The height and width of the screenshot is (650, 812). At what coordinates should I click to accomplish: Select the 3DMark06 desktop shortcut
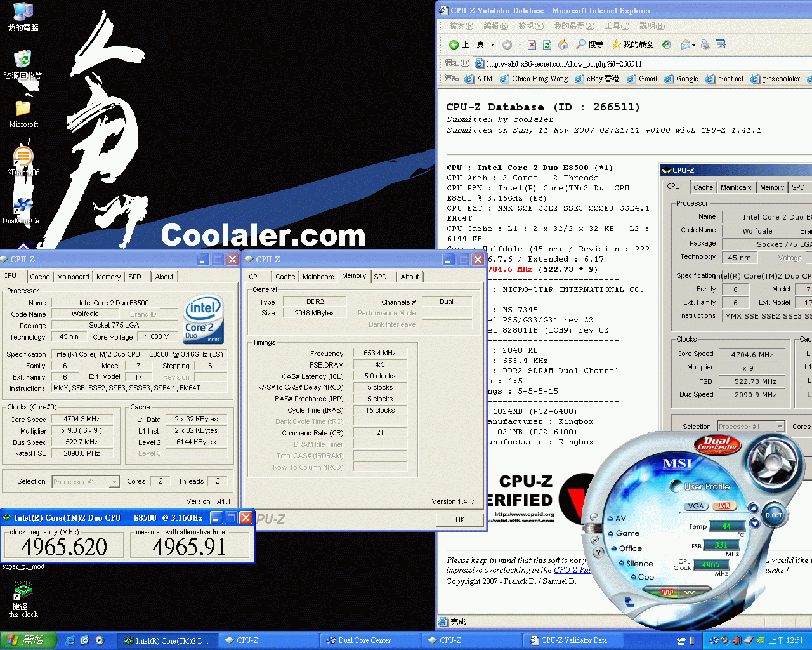point(23,161)
